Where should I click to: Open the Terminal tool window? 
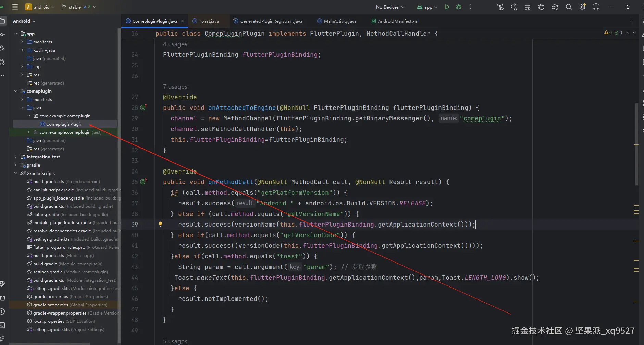pyautogui.click(x=2, y=325)
